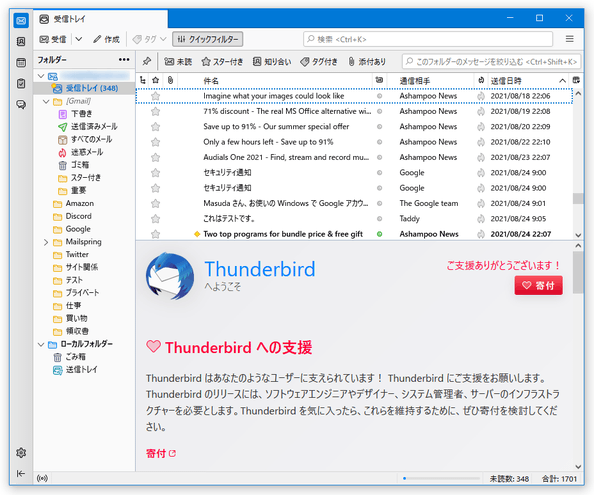This screenshot has width=594, height=495.
Task: Click the 寄付 link with external icon
Action: click(x=161, y=453)
